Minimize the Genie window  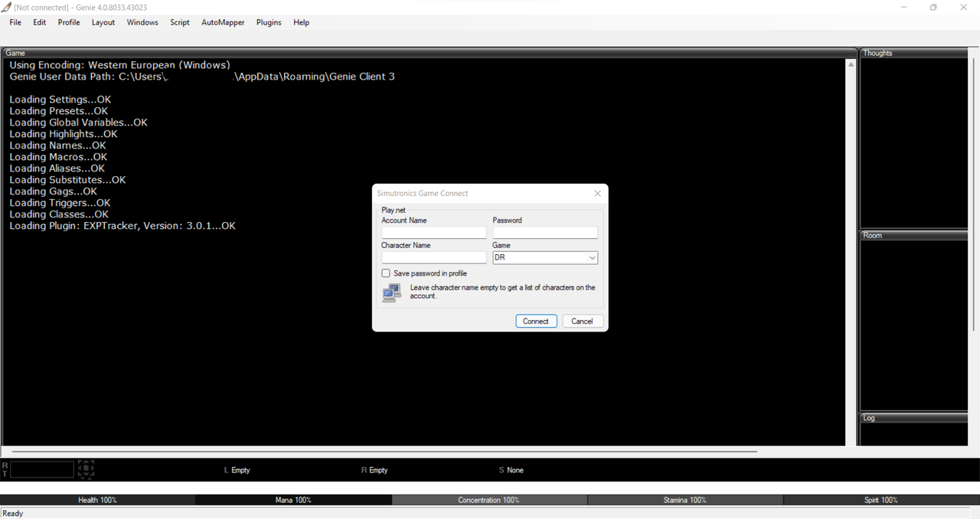(x=904, y=7)
